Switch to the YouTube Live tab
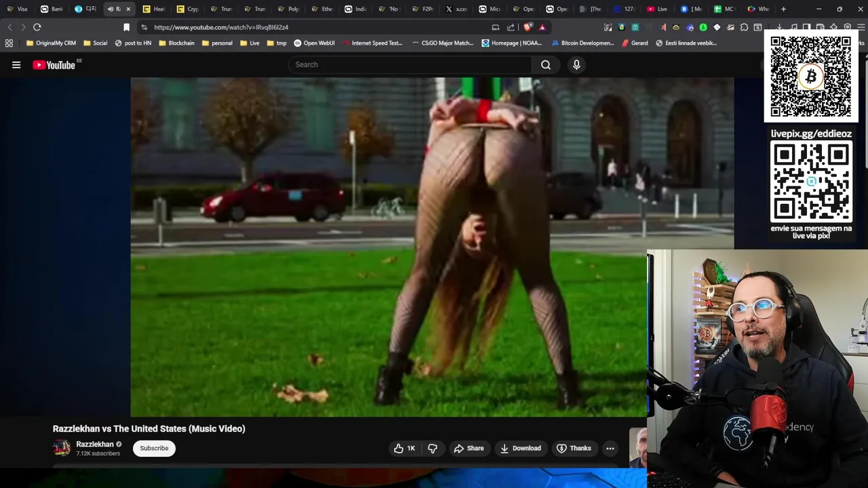This screenshot has height=488, width=868. [x=658, y=9]
